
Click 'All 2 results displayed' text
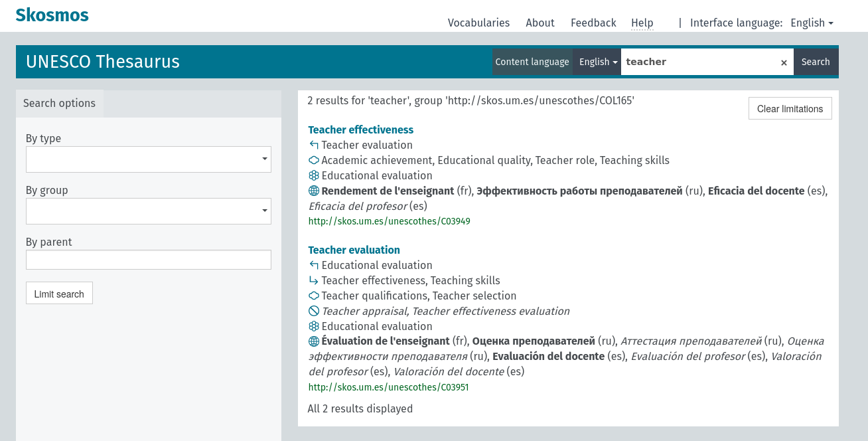pyautogui.click(x=360, y=408)
